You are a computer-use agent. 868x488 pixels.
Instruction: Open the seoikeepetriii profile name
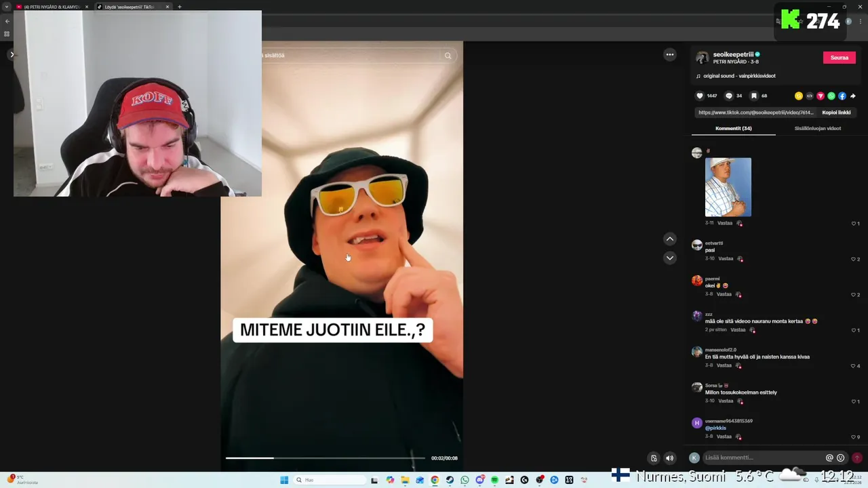pos(733,54)
